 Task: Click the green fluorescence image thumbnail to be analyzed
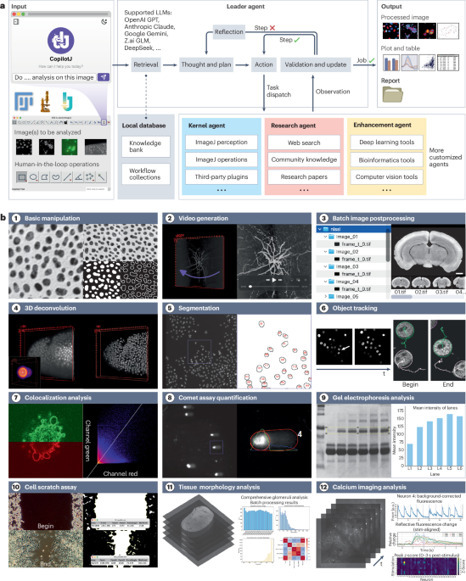(70, 147)
